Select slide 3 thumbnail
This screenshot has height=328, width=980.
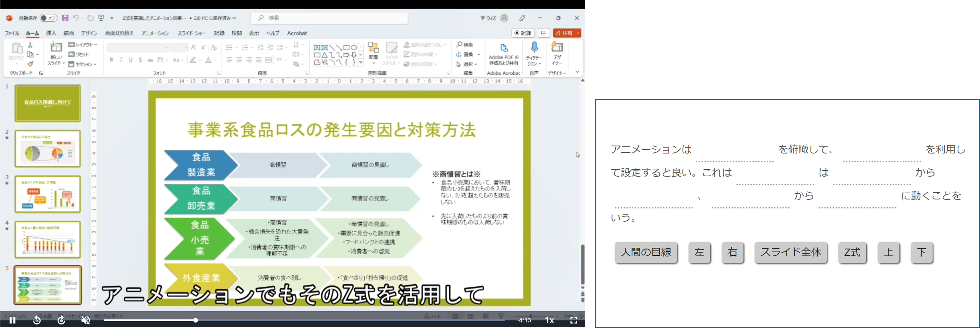click(48, 194)
